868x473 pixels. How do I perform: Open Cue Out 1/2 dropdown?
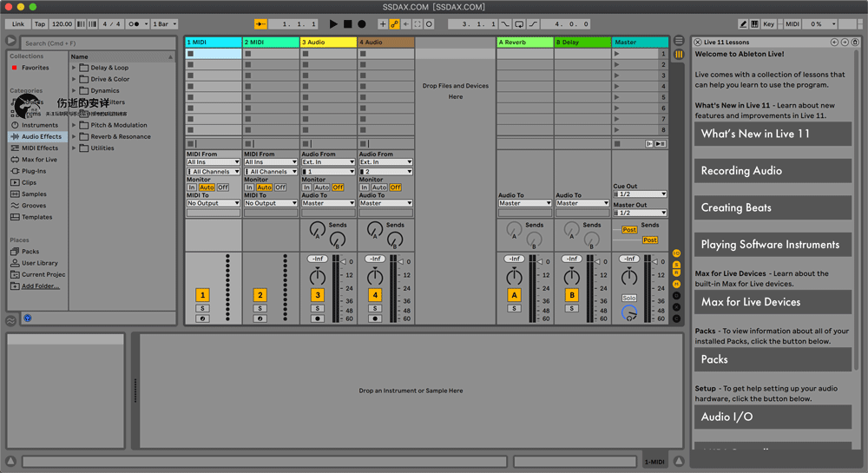(640, 194)
